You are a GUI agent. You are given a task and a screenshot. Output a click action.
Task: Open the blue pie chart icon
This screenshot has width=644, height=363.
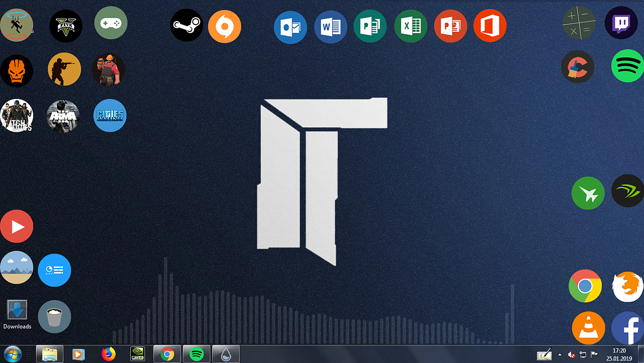[54, 270]
